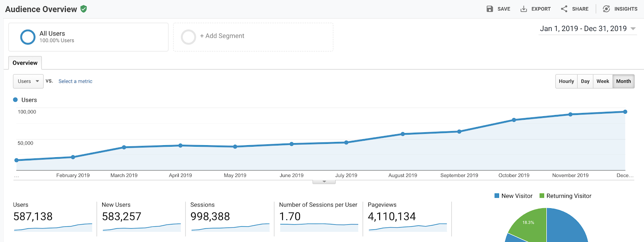Viewport: 644px width, 242px height.
Task: Click the July 2019 data point
Action: (x=346, y=142)
